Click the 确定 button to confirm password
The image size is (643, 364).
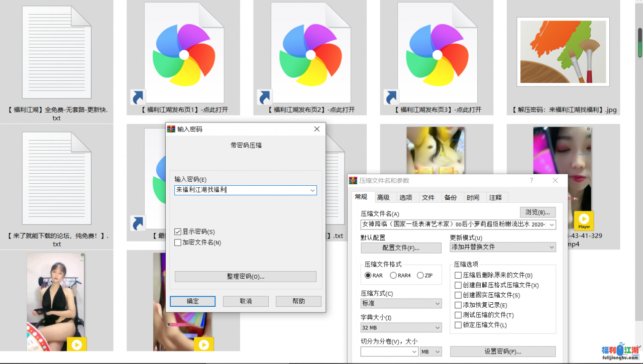[x=192, y=301]
